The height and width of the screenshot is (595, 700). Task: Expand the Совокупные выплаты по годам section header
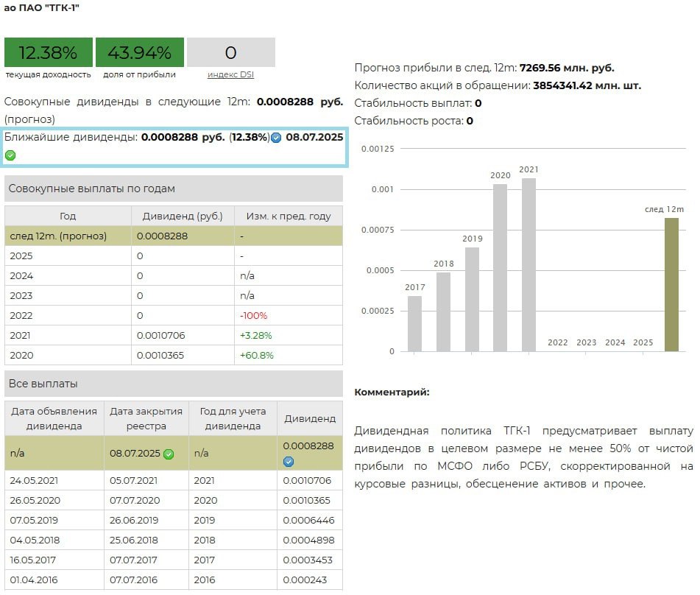click(x=173, y=189)
